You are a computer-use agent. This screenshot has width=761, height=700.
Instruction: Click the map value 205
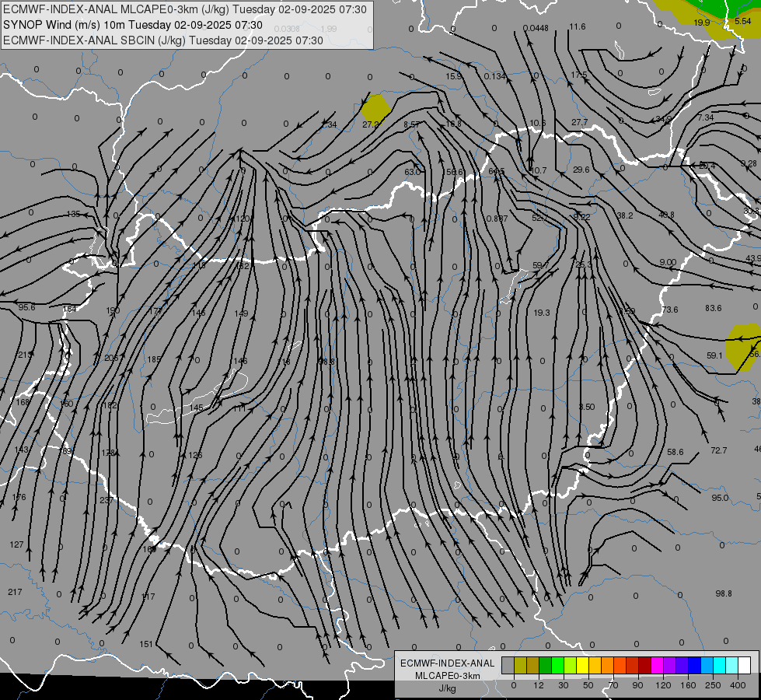111,358
